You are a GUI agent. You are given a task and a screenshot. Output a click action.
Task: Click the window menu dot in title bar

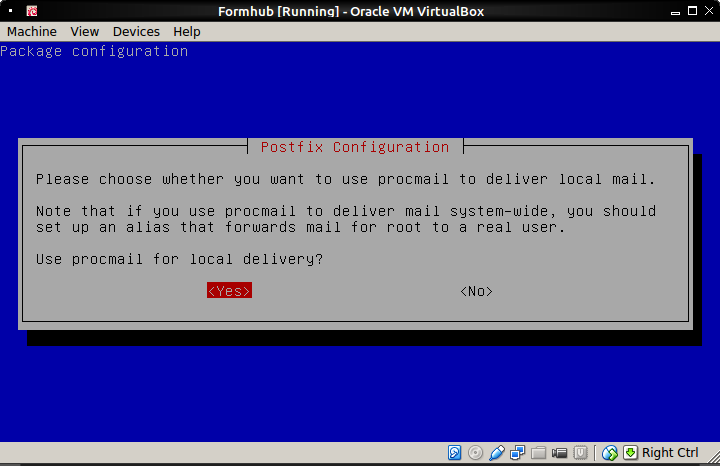10,11
